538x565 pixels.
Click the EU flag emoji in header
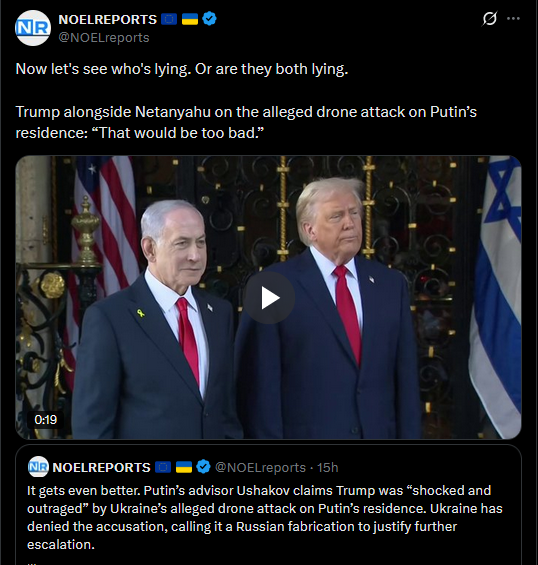point(169,19)
